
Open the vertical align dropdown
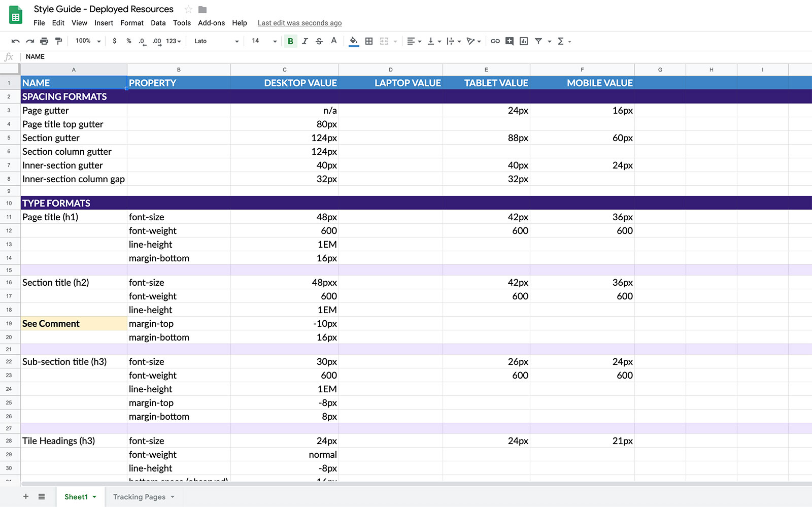click(434, 41)
